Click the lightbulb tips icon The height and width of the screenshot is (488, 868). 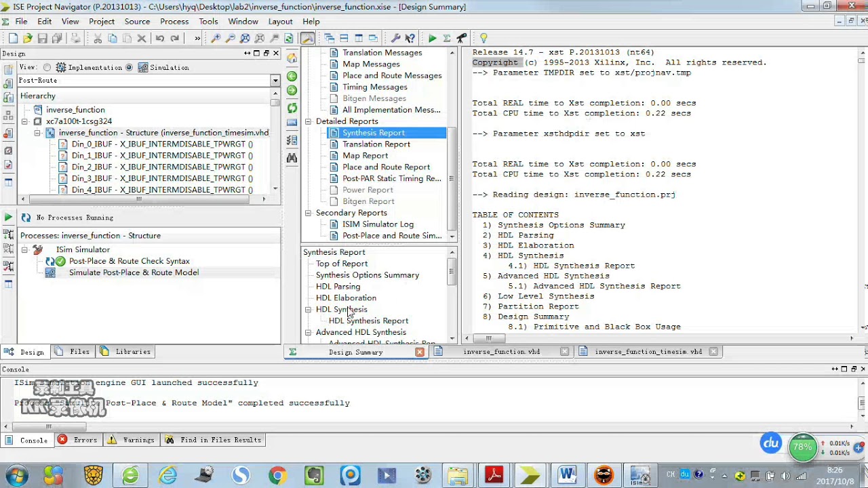(x=484, y=39)
